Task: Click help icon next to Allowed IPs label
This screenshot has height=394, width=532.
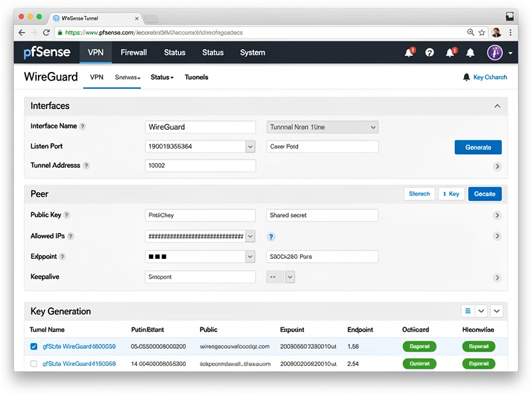Action: pyautogui.click(x=70, y=236)
